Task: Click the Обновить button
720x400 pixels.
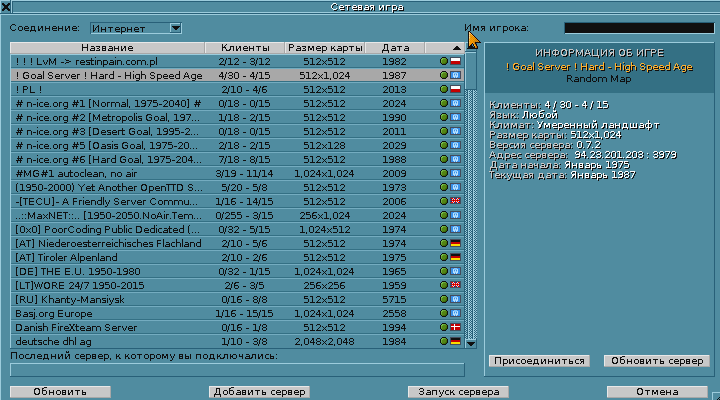Action: coord(60,392)
